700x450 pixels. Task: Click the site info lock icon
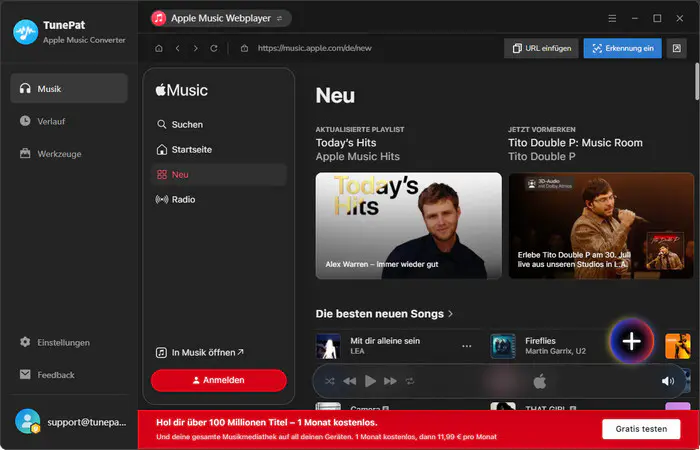[244, 48]
